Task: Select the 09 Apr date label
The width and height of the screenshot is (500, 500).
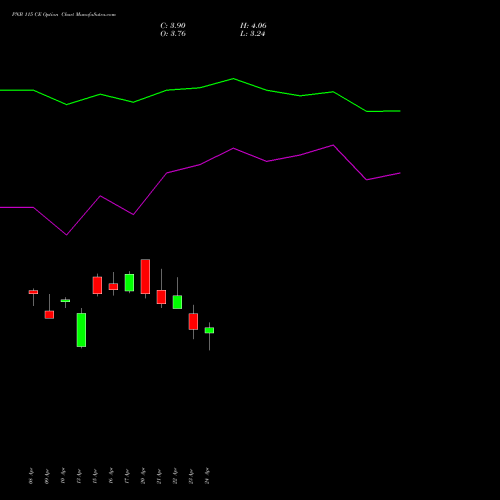Action: point(47,476)
